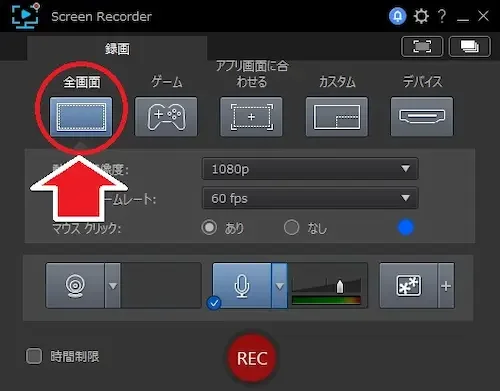The width and height of the screenshot is (500, 391).
Task: Expand the webcam device dropdown arrow
Action: pos(113,286)
